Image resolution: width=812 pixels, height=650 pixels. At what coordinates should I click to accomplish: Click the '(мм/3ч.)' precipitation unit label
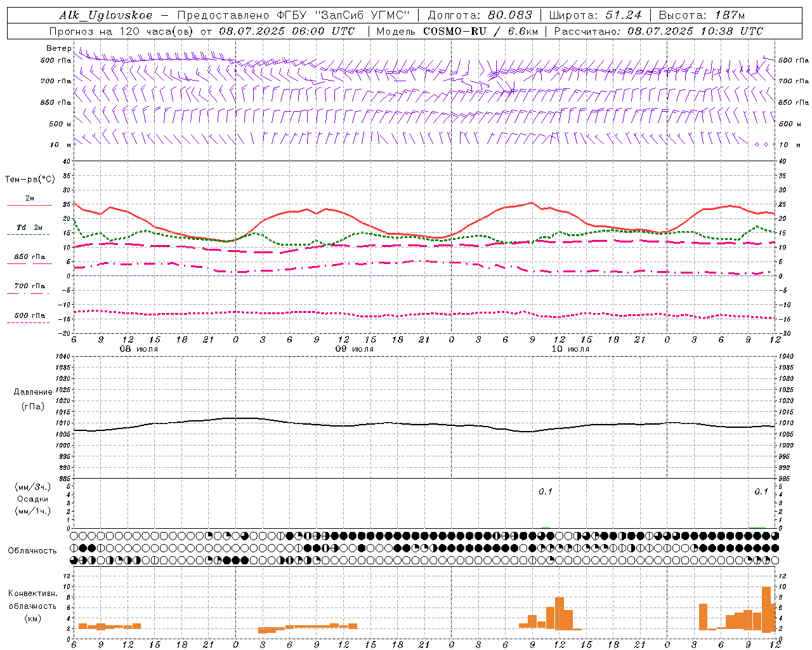[33, 487]
